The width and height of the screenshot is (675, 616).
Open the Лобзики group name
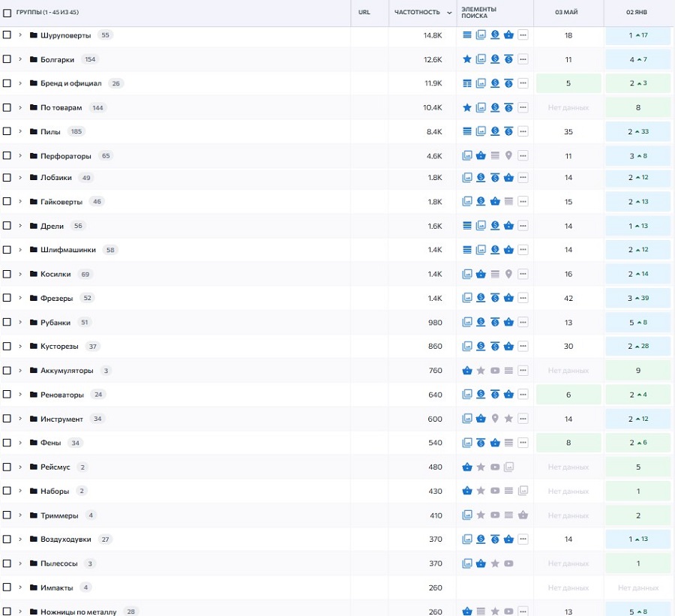point(56,178)
